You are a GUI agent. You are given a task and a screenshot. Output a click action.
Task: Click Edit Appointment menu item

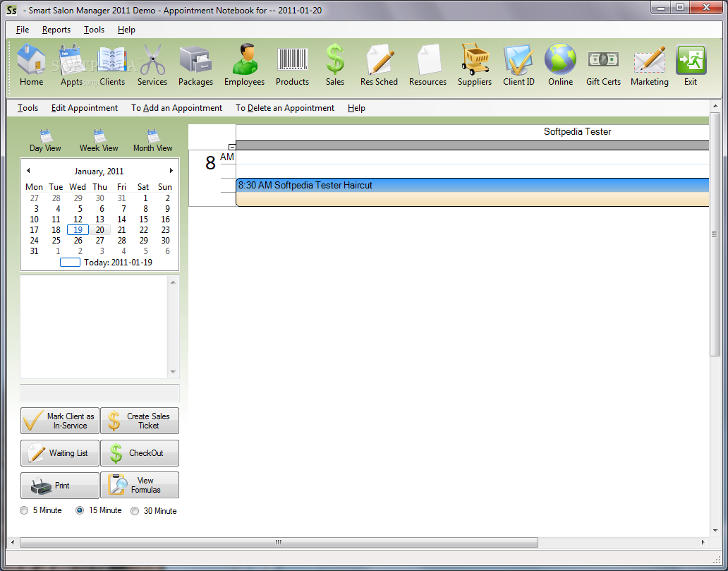(x=85, y=108)
